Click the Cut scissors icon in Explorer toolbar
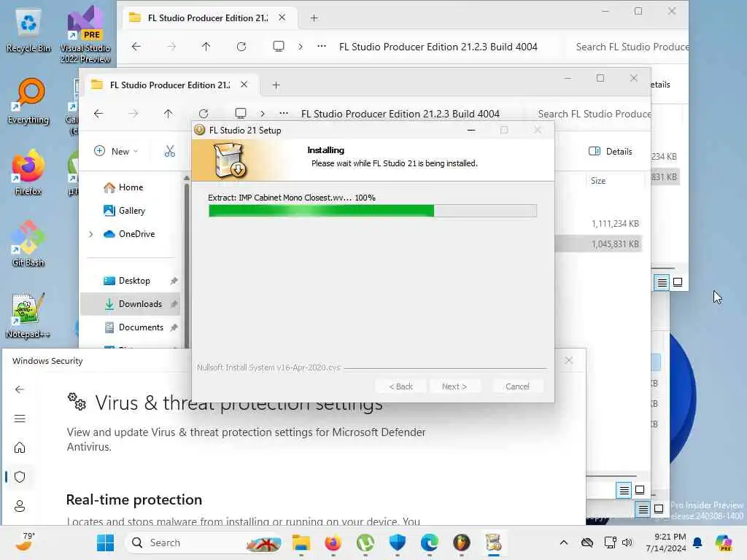747x560 pixels. [x=169, y=152]
